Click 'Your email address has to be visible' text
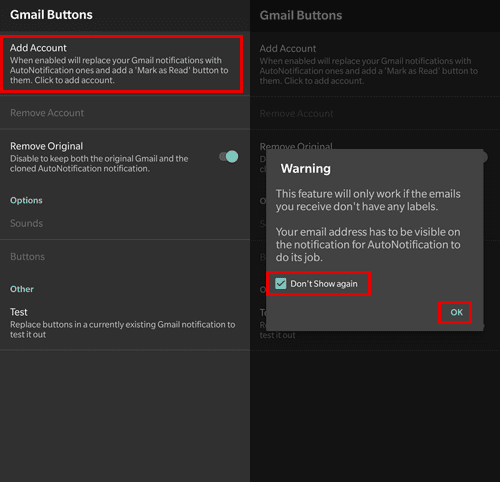The width and height of the screenshot is (500, 482). 368,244
